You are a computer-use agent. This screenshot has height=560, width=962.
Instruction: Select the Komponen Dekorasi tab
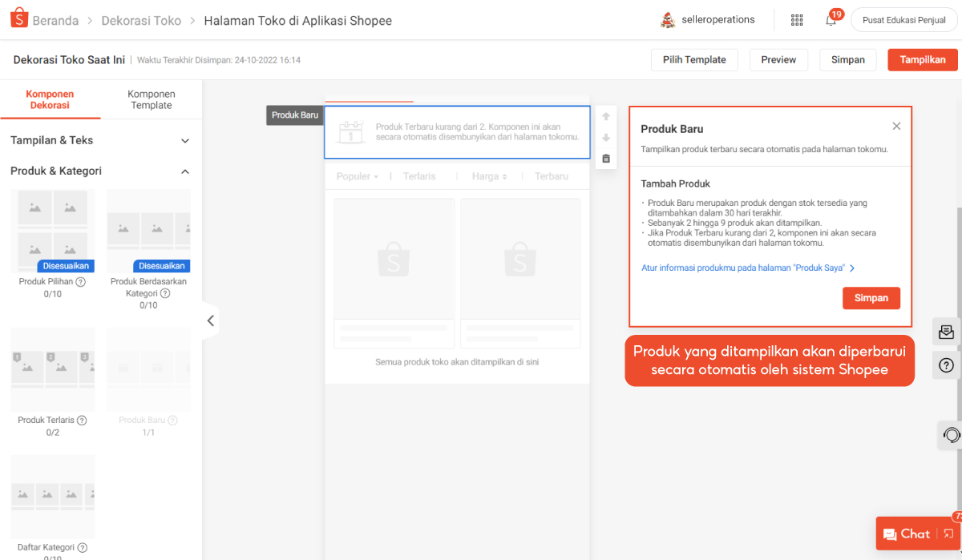pyautogui.click(x=50, y=99)
